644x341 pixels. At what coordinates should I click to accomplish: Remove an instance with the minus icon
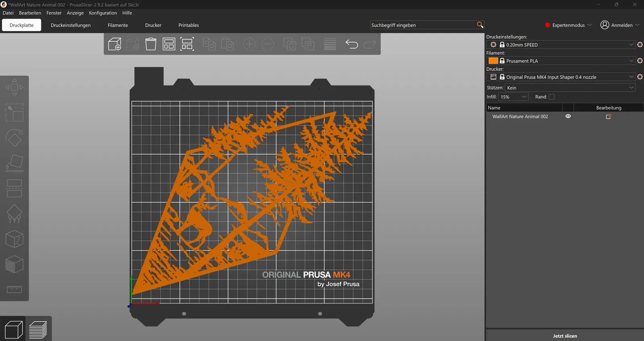268,44
